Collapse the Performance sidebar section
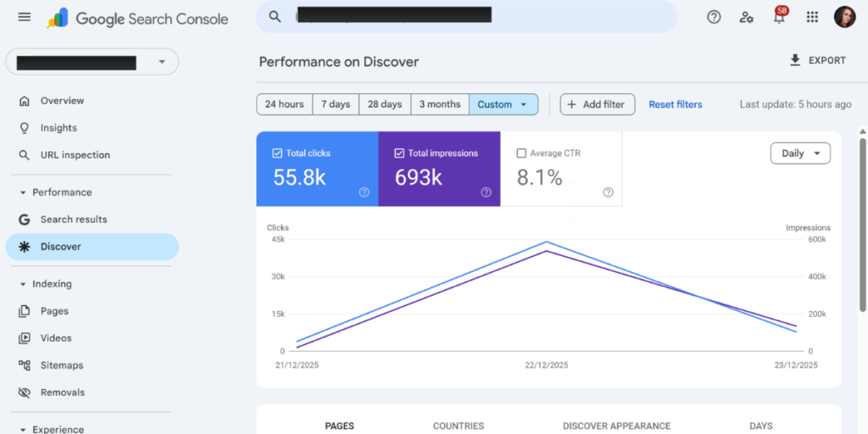Screen dimensions: 868x434 (23, 192)
